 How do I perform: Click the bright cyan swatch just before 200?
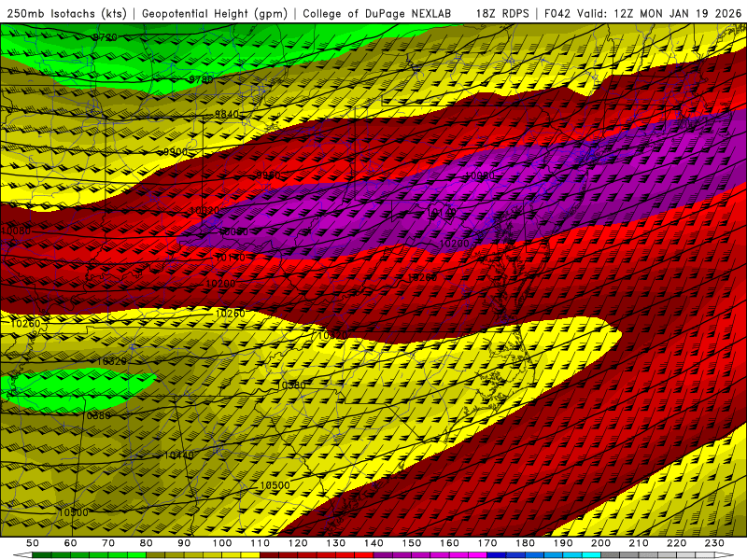click(x=592, y=555)
